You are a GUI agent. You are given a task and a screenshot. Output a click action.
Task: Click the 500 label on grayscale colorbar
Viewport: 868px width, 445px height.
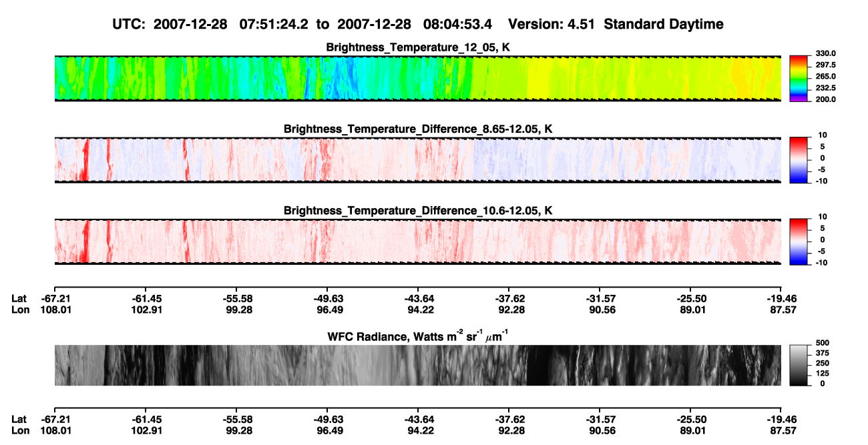[823, 342]
